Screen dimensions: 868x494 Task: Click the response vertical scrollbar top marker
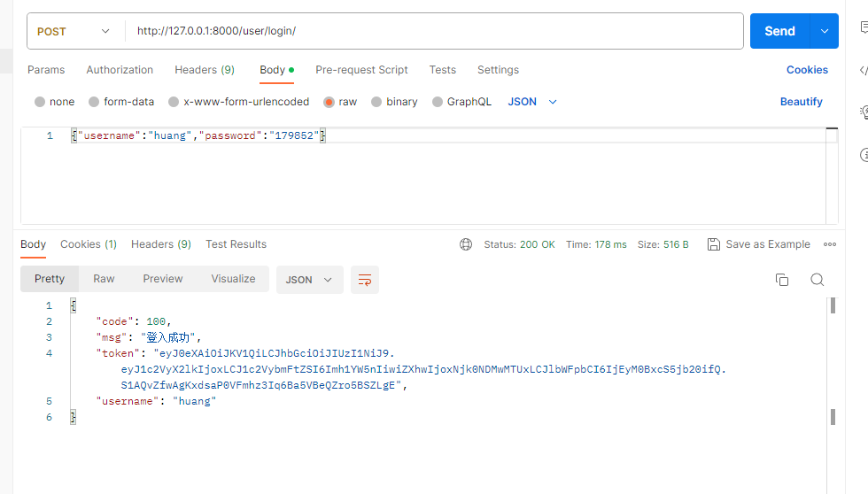click(x=833, y=305)
